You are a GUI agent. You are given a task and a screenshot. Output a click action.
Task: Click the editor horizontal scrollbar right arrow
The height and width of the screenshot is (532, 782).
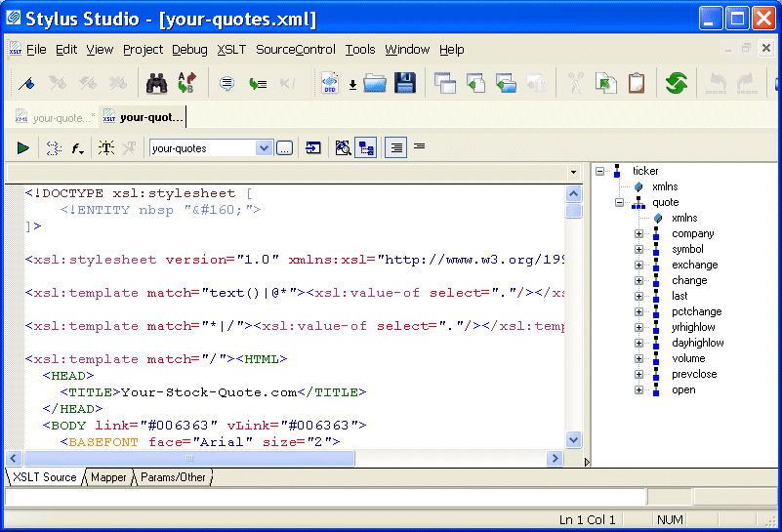[555, 458]
